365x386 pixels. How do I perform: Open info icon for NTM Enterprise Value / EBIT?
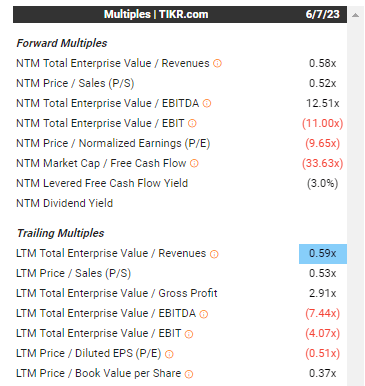(192, 123)
